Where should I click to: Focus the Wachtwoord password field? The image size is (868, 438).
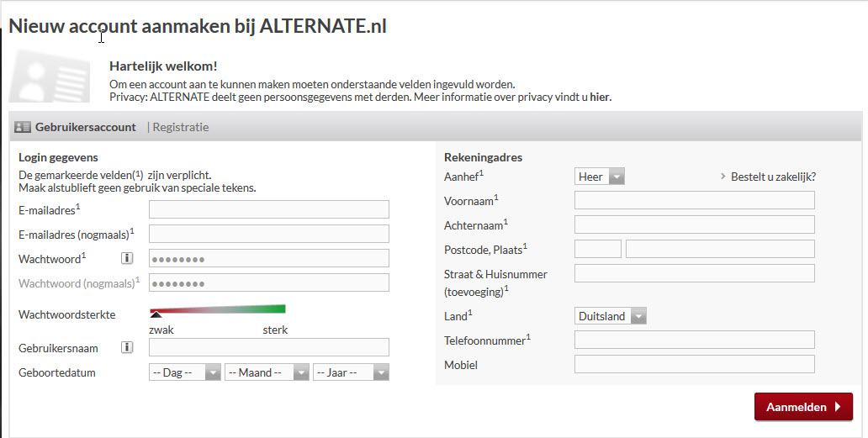(x=269, y=258)
